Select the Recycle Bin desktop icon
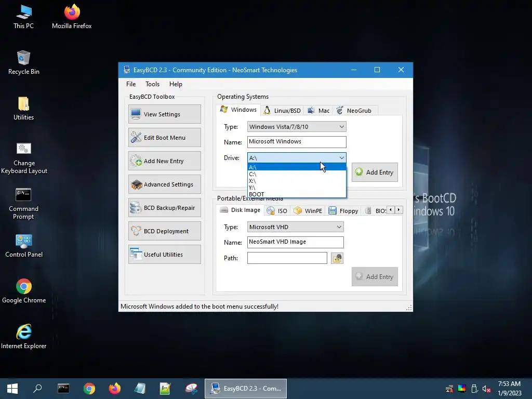Viewport: 532px width, 399px height. coord(23,62)
